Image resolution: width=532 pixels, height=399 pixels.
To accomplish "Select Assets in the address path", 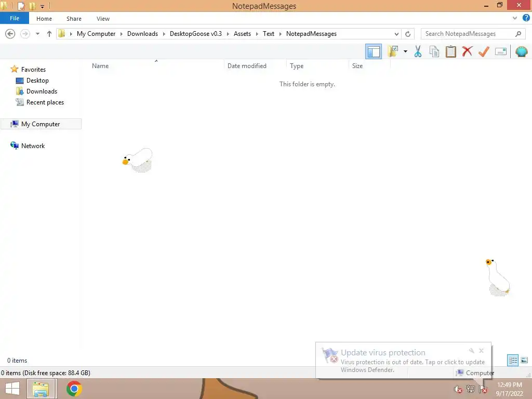I will coord(242,34).
